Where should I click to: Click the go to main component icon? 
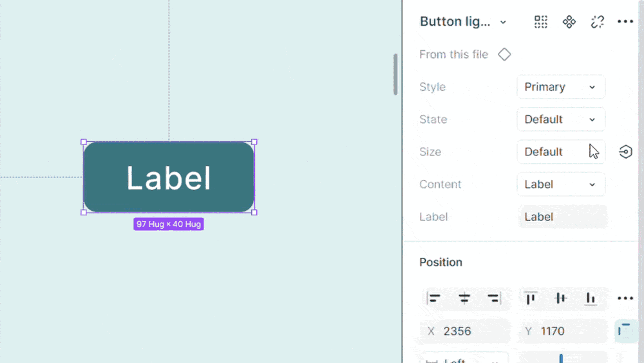(569, 22)
